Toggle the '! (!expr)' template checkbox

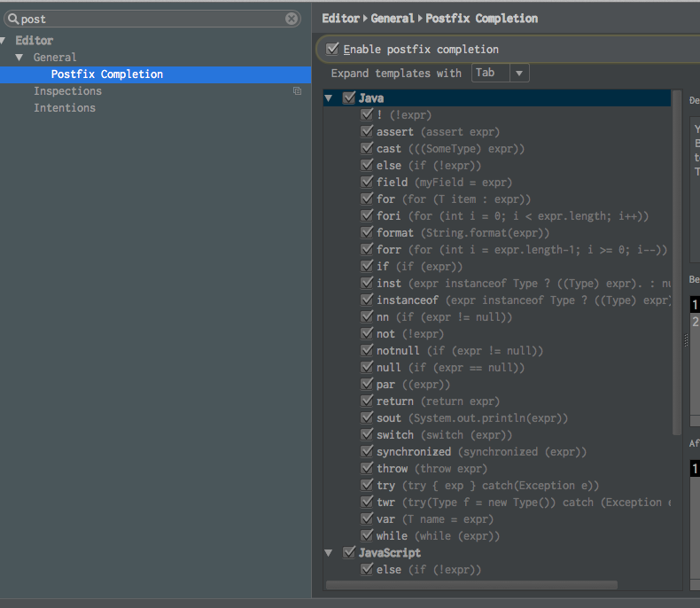pos(367,114)
